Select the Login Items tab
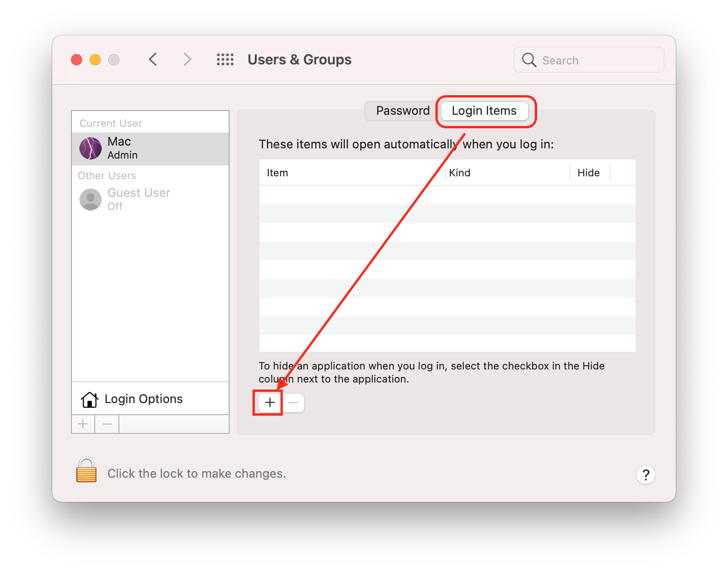This screenshot has height=571, width=728. pos(484,111)
